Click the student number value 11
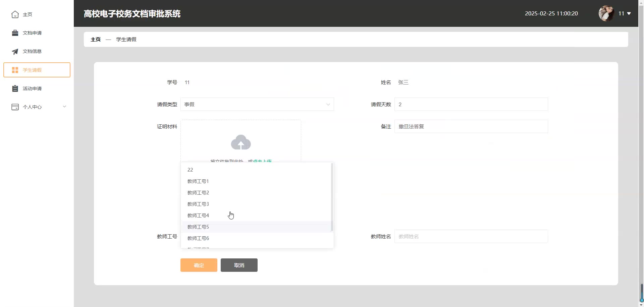Image resolution: width=644 pixels, height=307 pixels. [x=187, y=82]
